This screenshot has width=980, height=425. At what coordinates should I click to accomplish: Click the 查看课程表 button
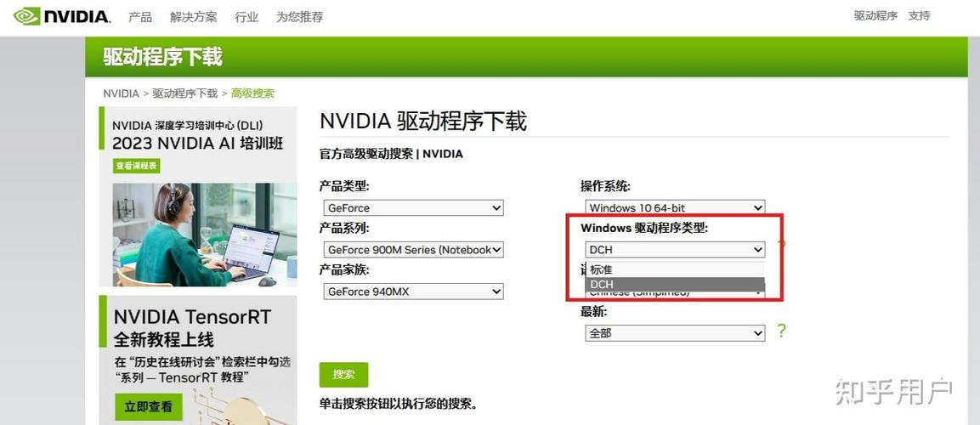click(x=137, y=166)
